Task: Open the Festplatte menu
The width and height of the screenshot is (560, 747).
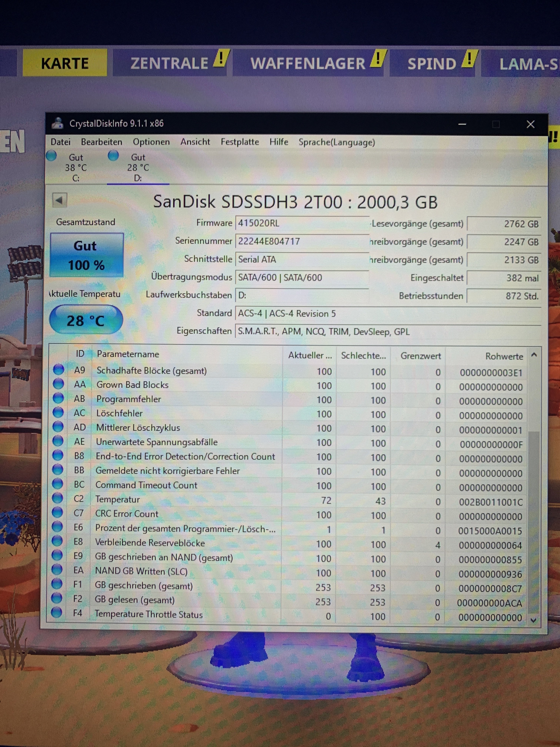Action: [240, 142]
